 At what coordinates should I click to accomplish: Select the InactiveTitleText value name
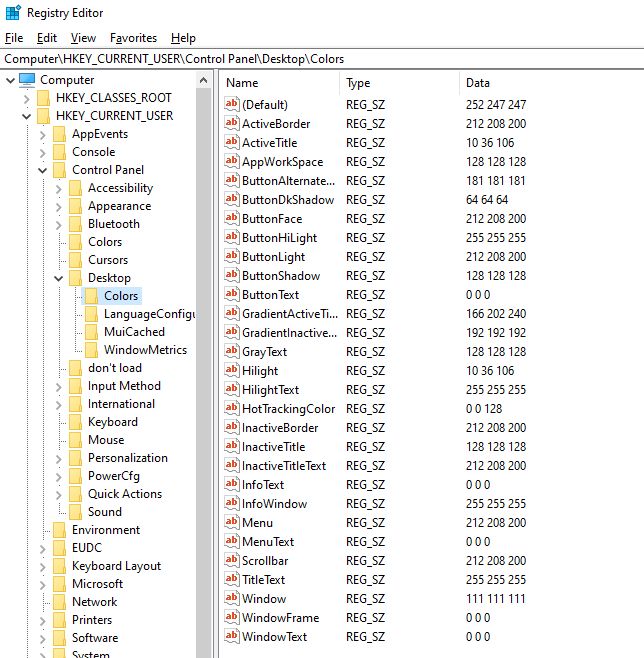click(x=284, y=465)
